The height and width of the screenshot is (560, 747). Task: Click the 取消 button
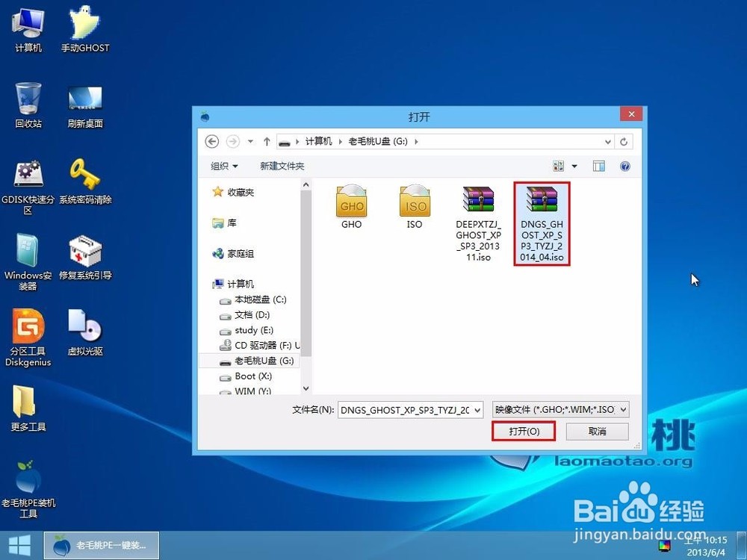(598, 432)
